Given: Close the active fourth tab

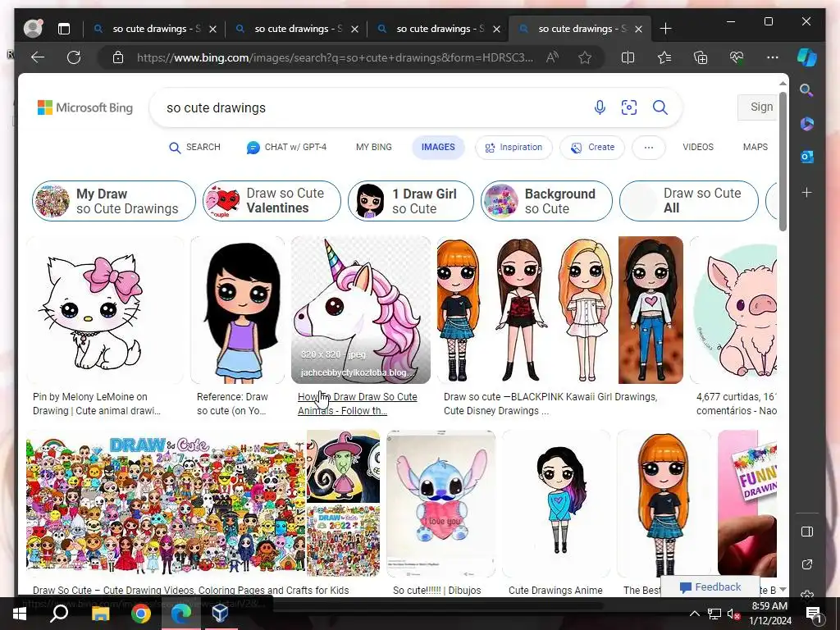Looking at the screenshot, I should (x=638, y=29).
